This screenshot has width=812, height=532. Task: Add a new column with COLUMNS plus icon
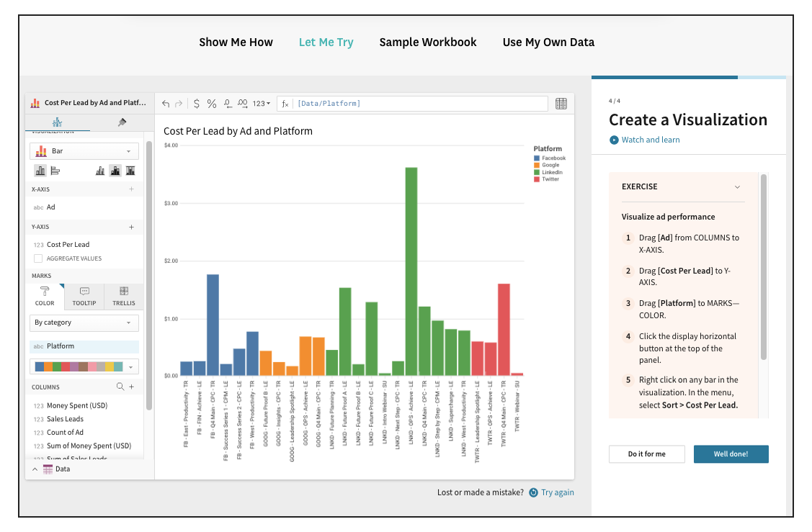point(132,387)
